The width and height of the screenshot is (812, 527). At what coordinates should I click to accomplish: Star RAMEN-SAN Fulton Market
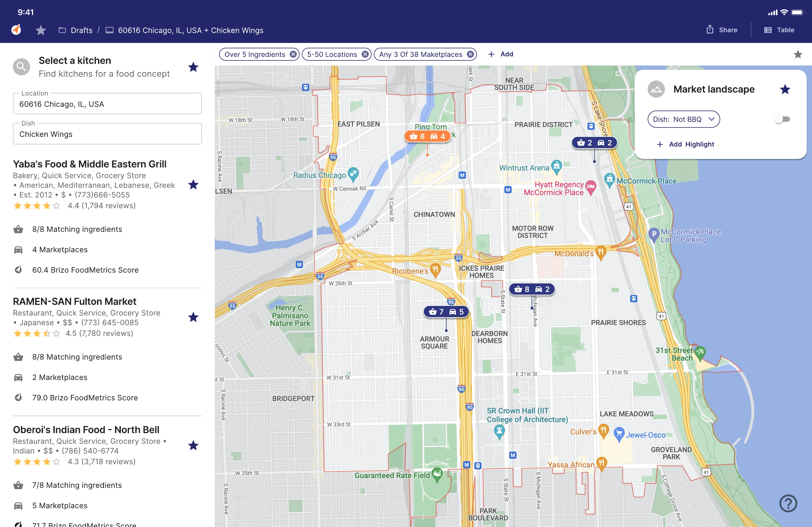pos(193,317)
